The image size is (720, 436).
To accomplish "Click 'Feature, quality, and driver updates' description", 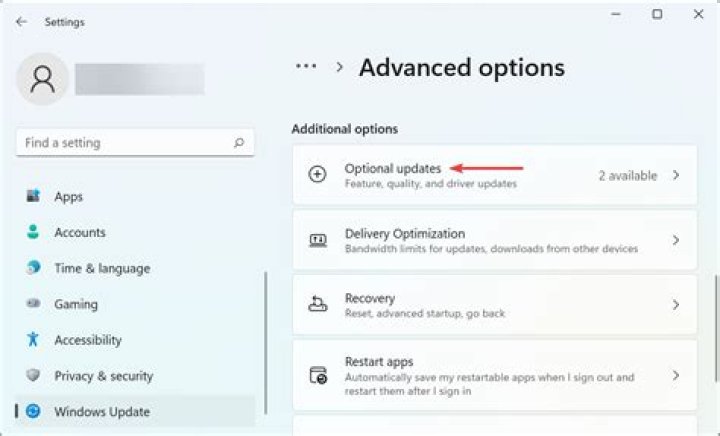I will point(431,184).
